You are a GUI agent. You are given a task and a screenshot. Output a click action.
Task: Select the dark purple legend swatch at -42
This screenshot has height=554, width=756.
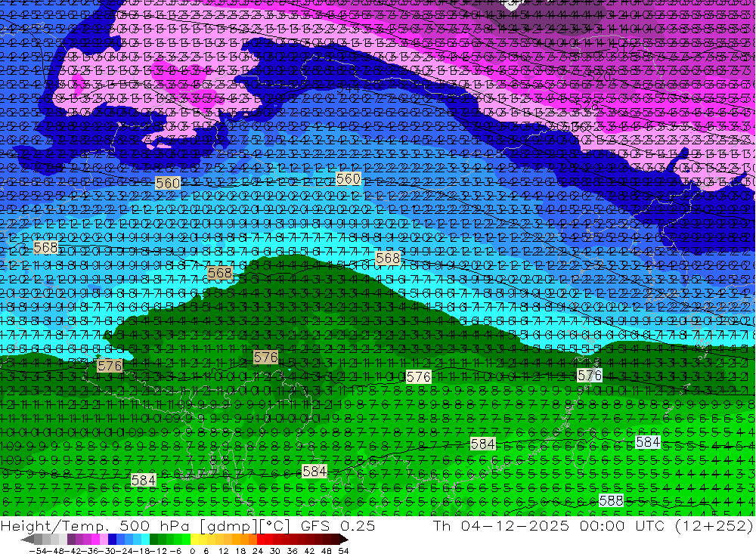click(x=71, y=540)
